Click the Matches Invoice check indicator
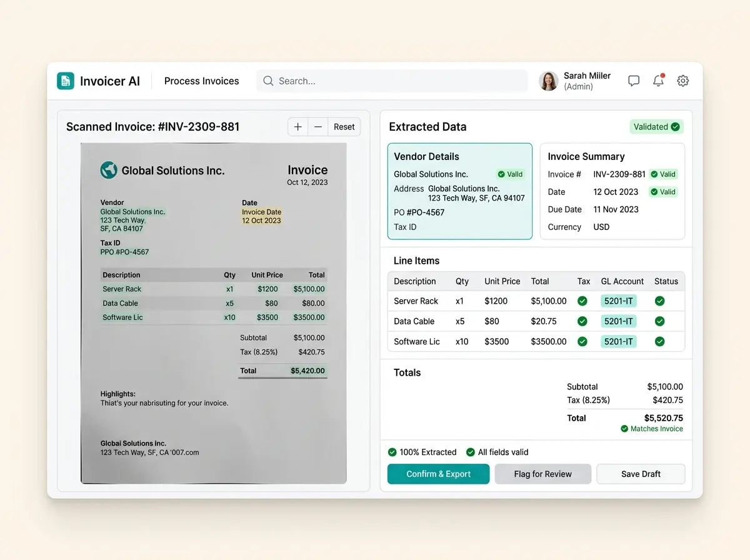The image size is (750, 560). pyautogui.click(x=652, y=429)
